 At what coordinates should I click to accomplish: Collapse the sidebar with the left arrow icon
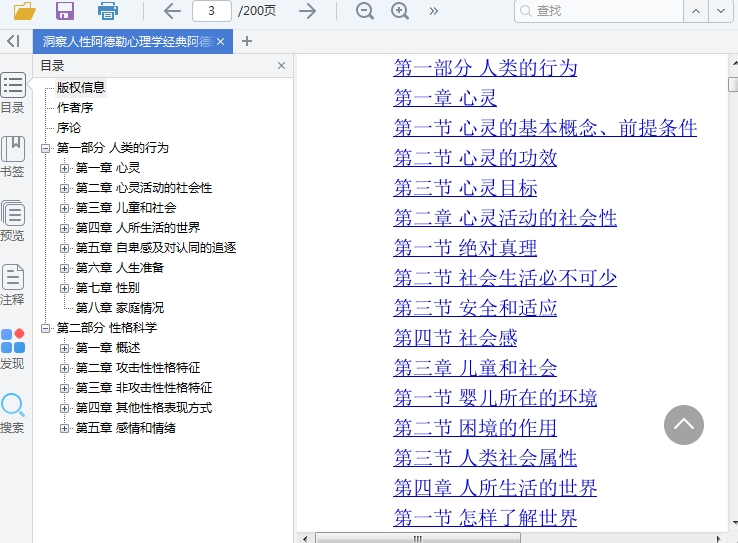coord(13,41)
